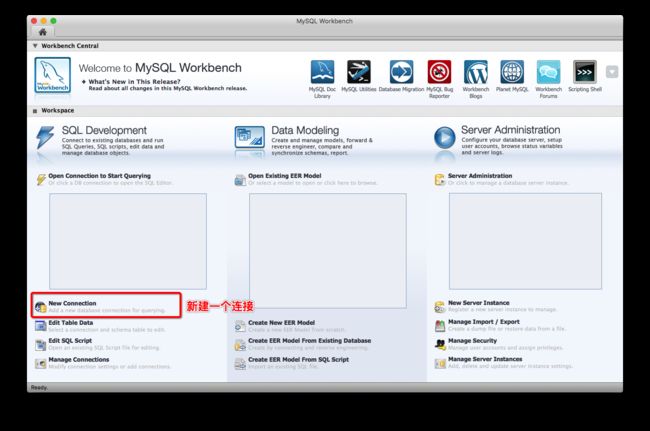Image resolution: width=650 pixels, height=431 pixels.
Task: Click the MySQL Workbench dolphin logo
Action: 53,75
